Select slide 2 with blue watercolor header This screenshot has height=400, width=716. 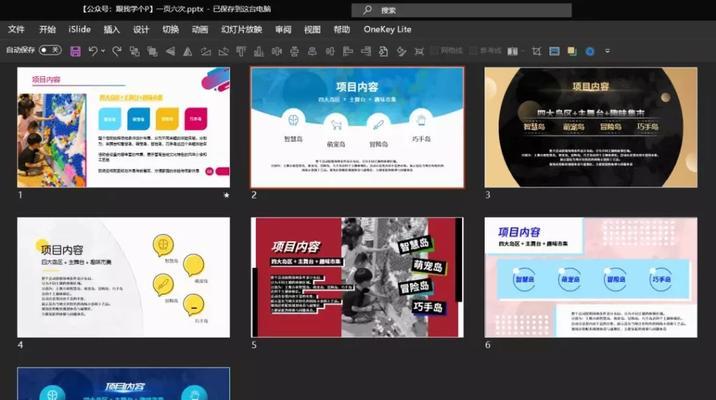click(x=357, y=127)
